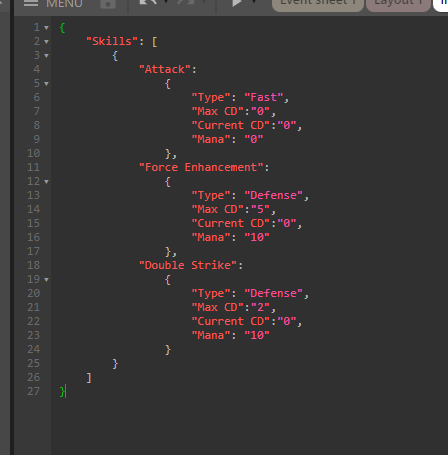448x455 pixels.
Task: Collapse the Skills array fold arrow
Action: [46, 42]
